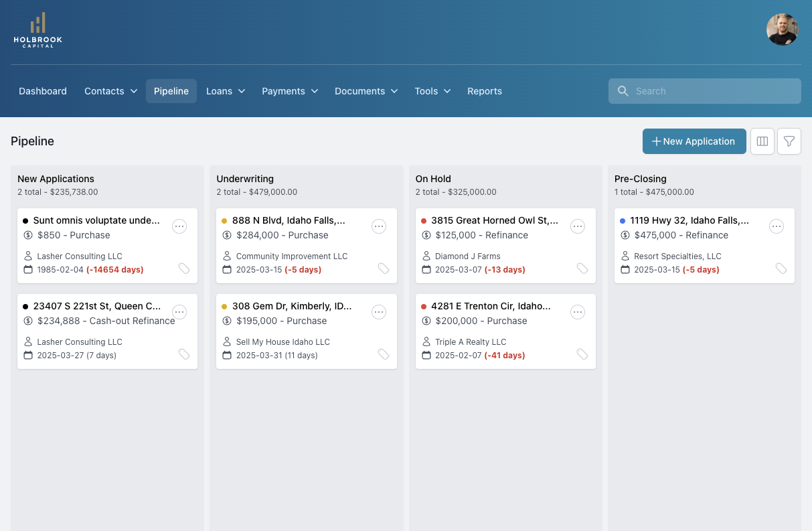The image size is (812, 531).
Task: Click Community Improvement LLC borrower name
Action: (292, 256)
